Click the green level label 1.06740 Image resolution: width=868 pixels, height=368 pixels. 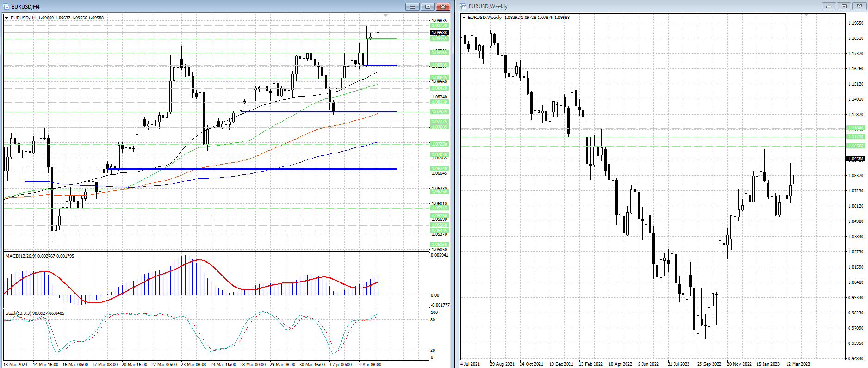(439, 168)
